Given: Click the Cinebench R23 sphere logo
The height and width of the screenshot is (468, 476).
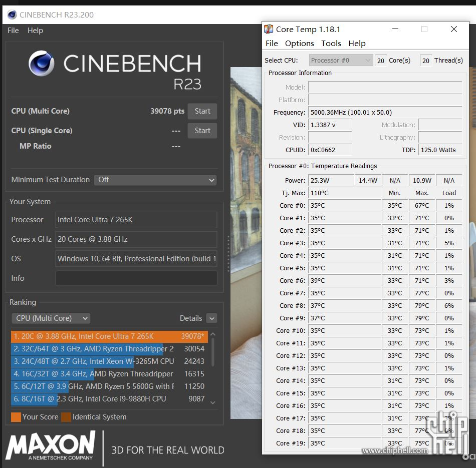Looking at the screenshot, I should pyautogui.click(x=41, y=63).
